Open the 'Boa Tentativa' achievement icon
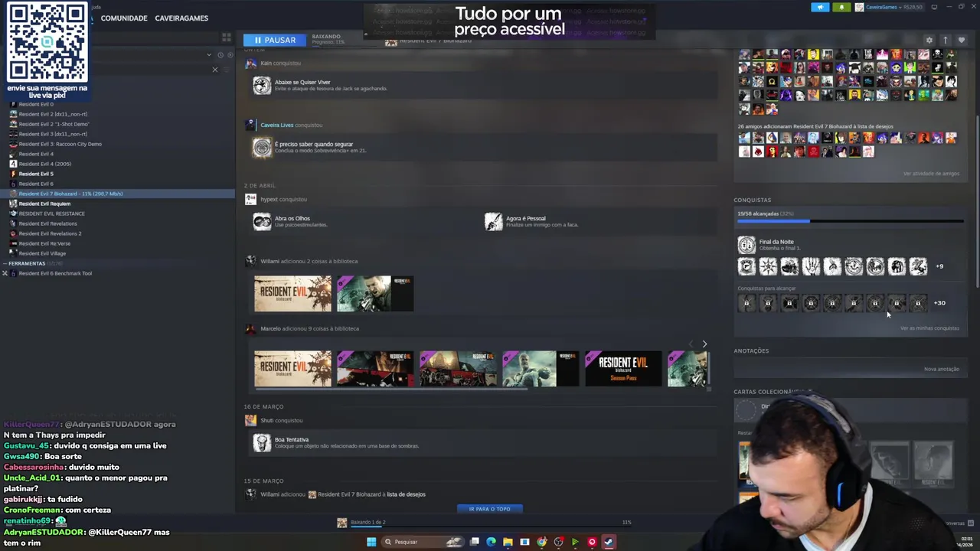This screenshot has height=551, width=980. click(262, 442)
